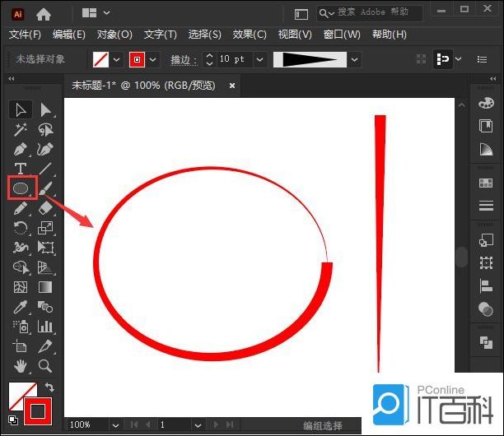Activate the Type tool
This screenshot has width=504, height=436.
[x=21, y=169]
